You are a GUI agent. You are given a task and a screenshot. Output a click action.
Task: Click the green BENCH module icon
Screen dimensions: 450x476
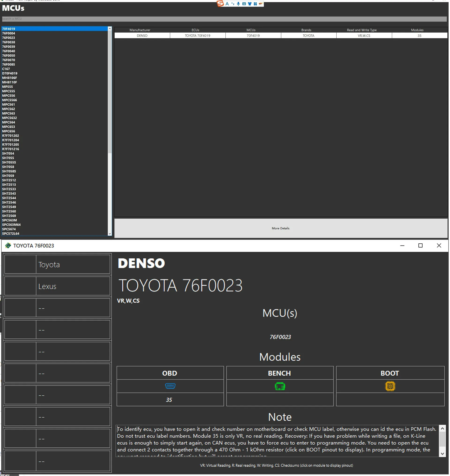tap(280, 386)
